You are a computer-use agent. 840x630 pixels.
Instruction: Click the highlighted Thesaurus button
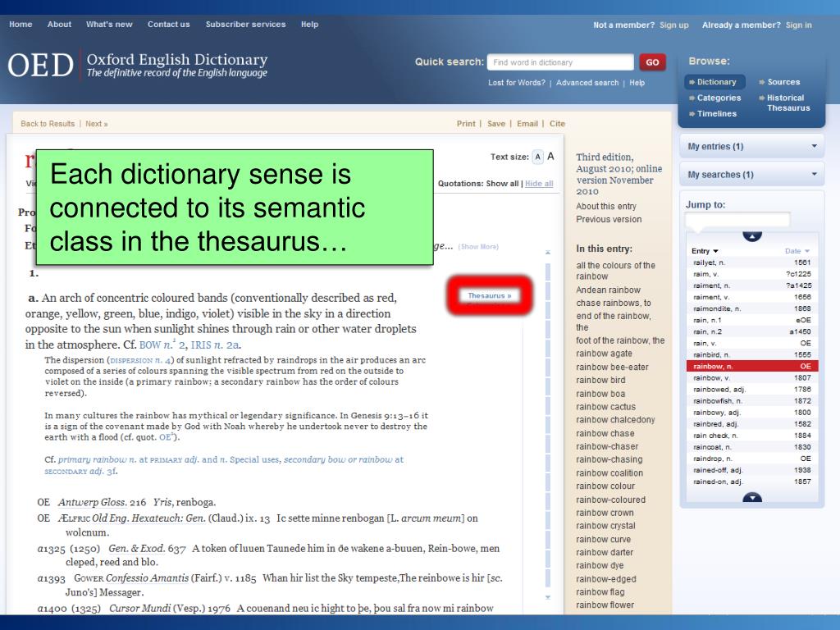pyautogui.click(x=490, y=295)
